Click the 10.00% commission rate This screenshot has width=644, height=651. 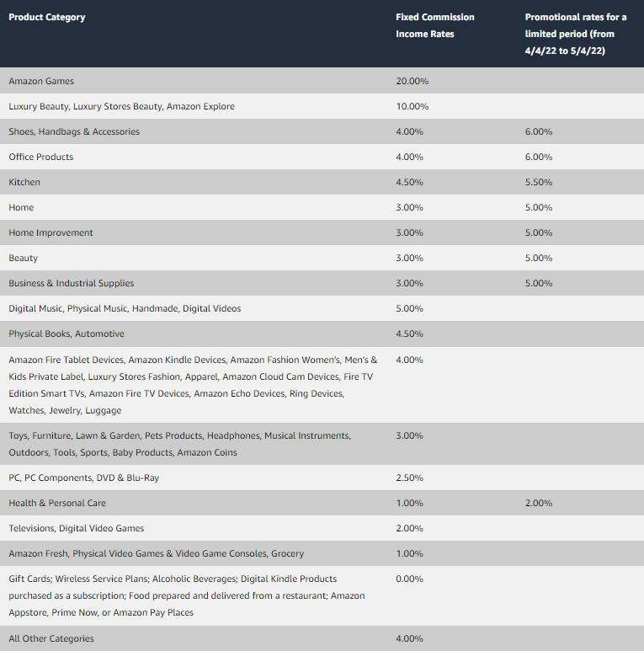coord(412,106)
